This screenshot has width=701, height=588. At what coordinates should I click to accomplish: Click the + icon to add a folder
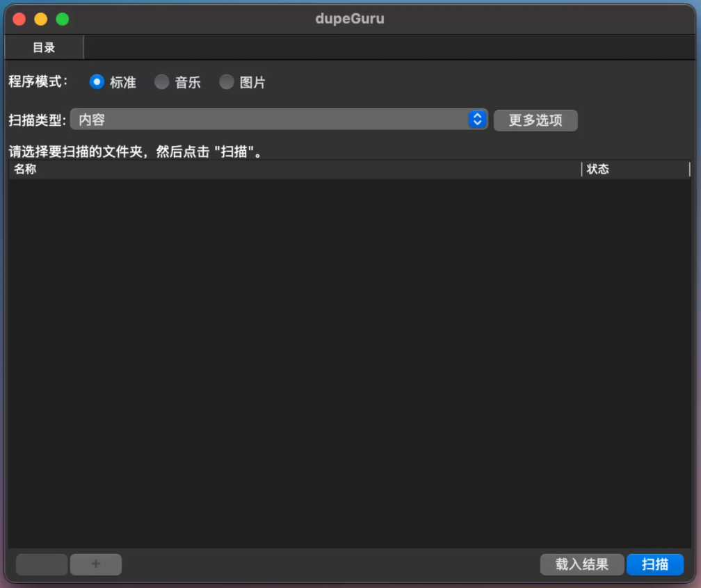(95, 564)
